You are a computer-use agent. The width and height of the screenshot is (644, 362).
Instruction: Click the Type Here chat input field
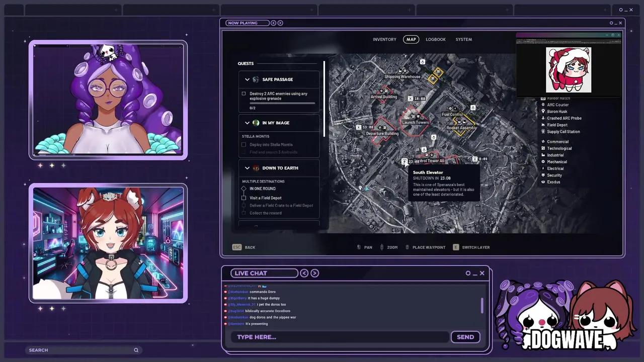(x=340, y=337)
